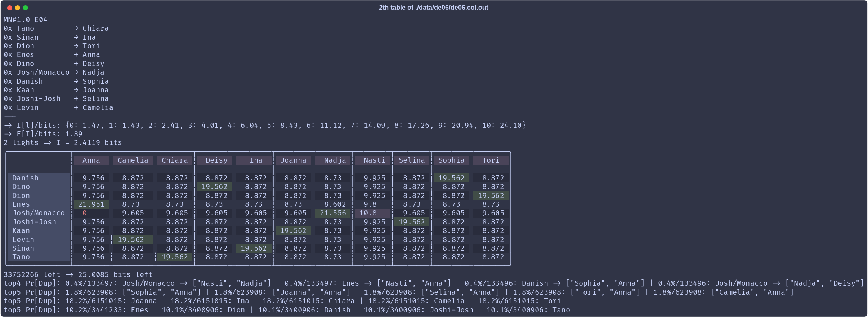
Task: Click highlighted 19.562 in Danish row
Action: (451, 178)
